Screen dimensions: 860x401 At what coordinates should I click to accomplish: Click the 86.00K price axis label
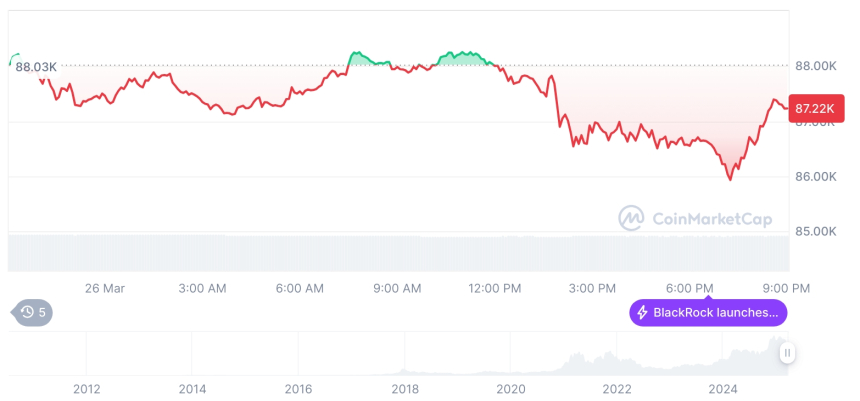coord(816,177)
